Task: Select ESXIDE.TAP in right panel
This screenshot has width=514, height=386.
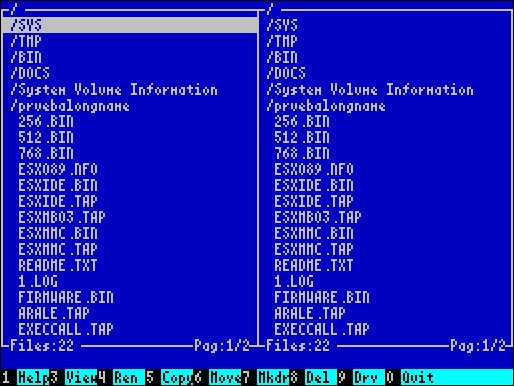Action: click(314, 201)
